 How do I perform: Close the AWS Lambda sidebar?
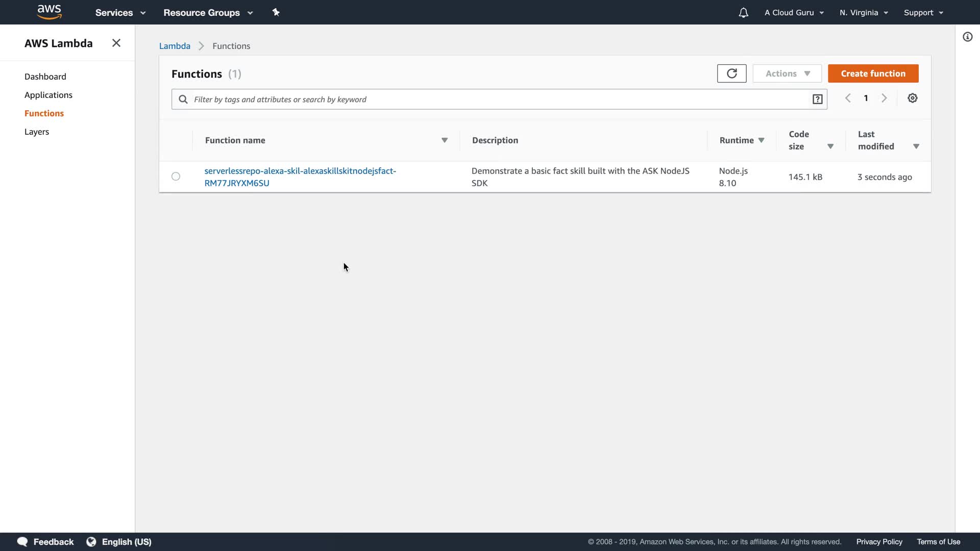(x=116, y=43)
